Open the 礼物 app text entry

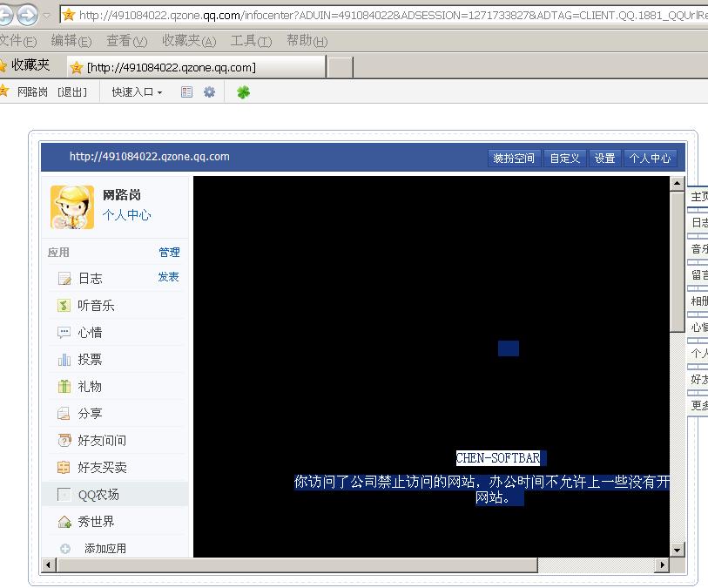click(x=91, y=387)
